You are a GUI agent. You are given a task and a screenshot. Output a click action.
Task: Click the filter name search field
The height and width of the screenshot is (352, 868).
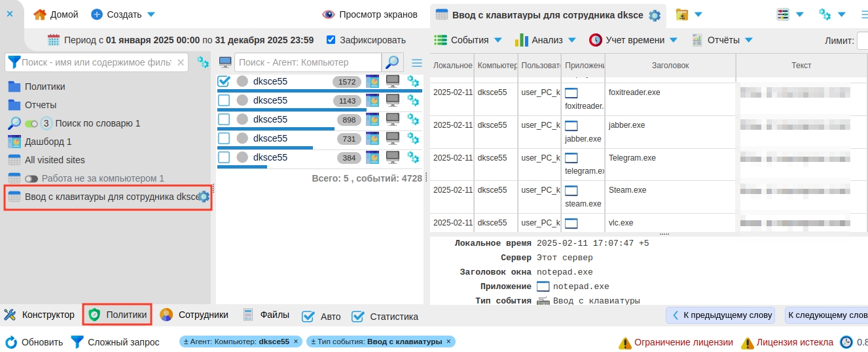coord(96,63)
